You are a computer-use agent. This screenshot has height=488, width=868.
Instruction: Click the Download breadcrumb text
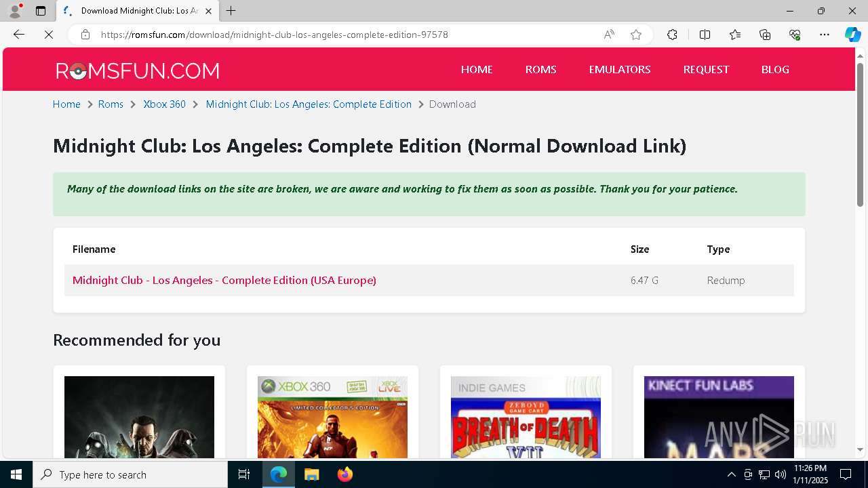coord(452,104)
